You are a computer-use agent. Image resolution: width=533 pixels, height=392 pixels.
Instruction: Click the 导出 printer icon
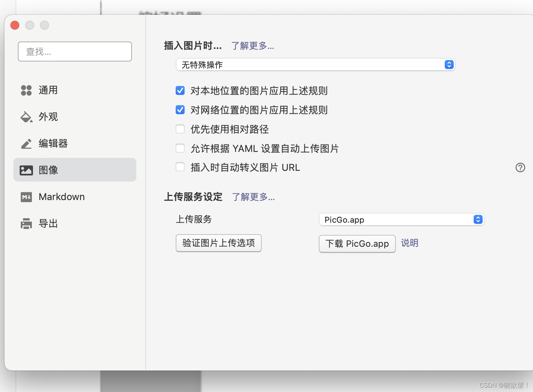pos(26,223)
